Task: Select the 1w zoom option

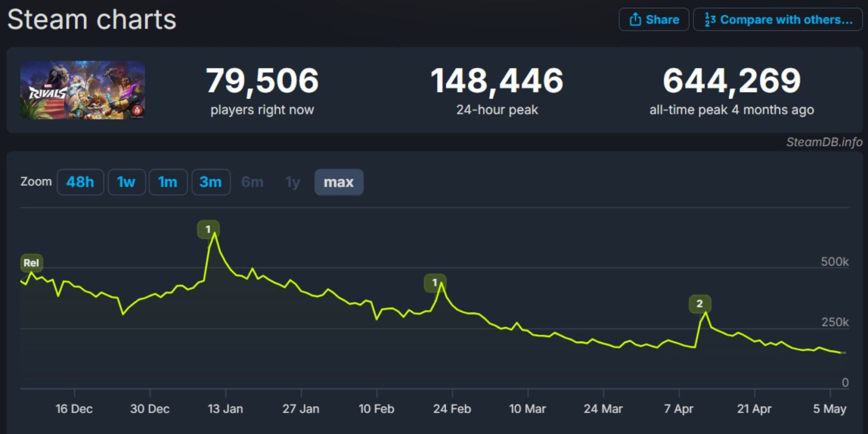Action: point(127,182)
